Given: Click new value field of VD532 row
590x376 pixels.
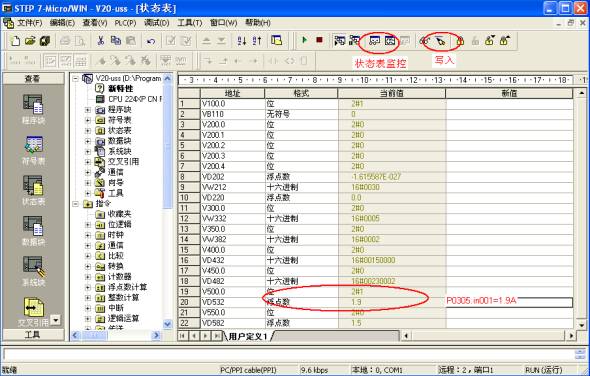Looking at the screenshot, I should [509, 302].
